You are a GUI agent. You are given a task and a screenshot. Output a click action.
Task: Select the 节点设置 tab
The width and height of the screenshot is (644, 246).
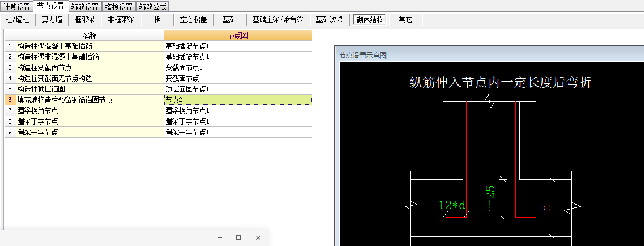[50, 6]
